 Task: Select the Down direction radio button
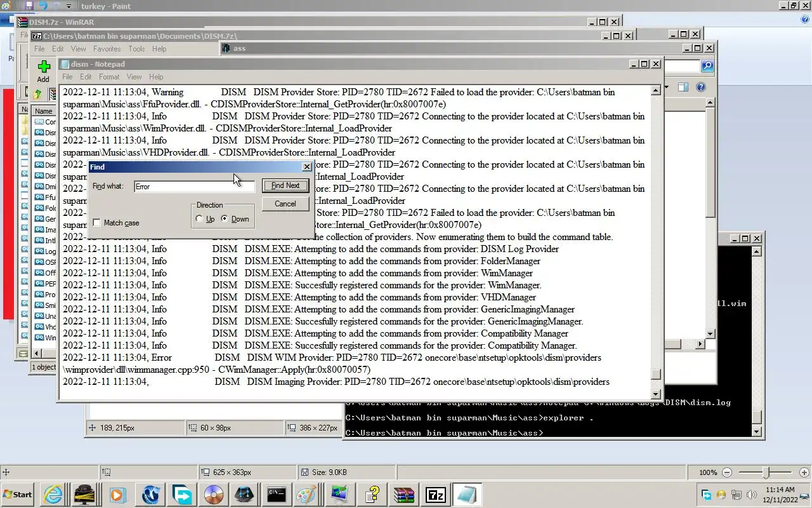click(225, 219)
